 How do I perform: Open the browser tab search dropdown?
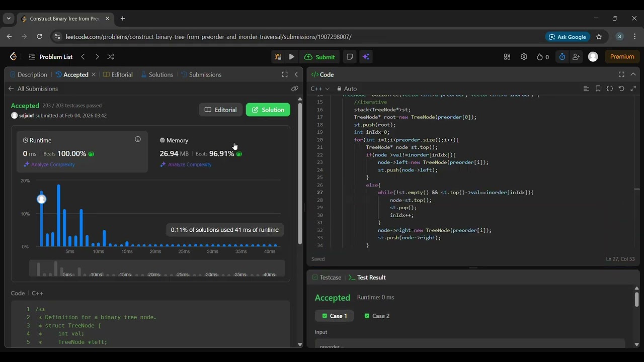click(9, 19)
